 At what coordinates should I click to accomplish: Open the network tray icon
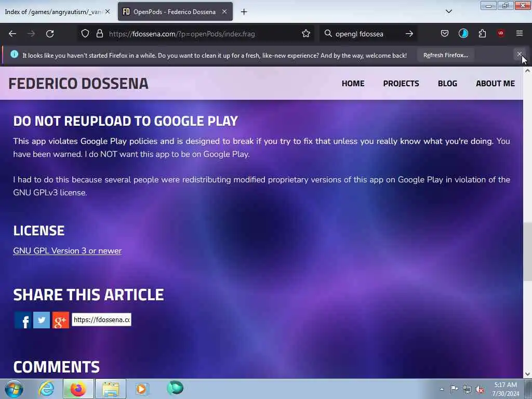coord(467,389)
